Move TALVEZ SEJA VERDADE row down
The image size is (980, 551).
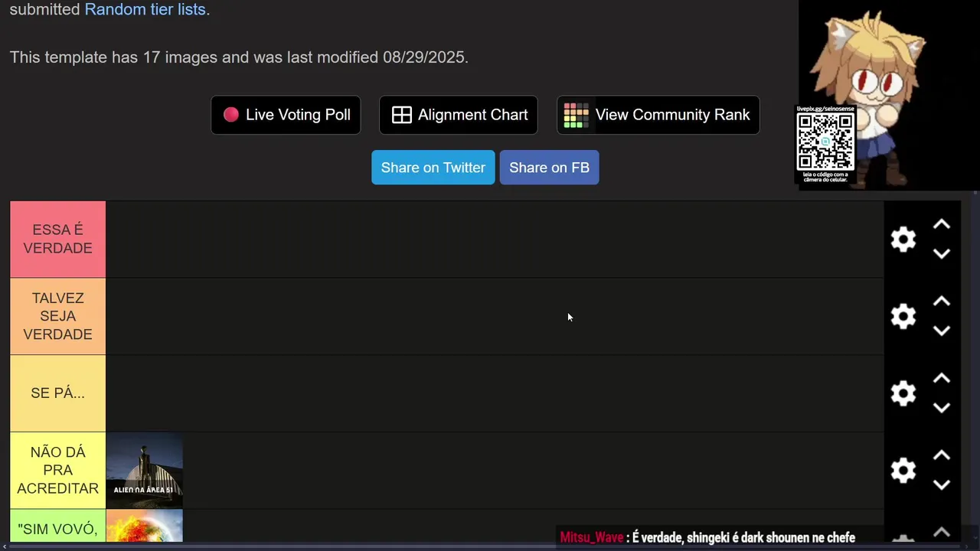[942, 331]
